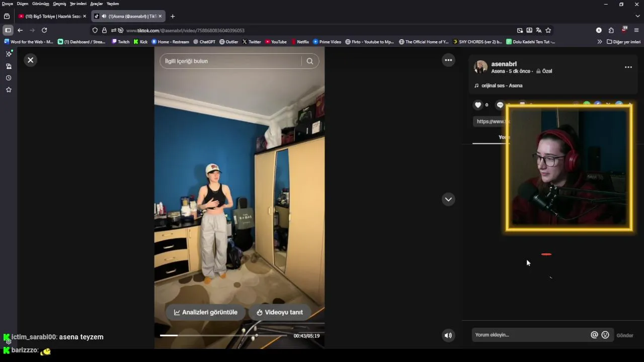Open the Düzen menu

pos(23,4)
